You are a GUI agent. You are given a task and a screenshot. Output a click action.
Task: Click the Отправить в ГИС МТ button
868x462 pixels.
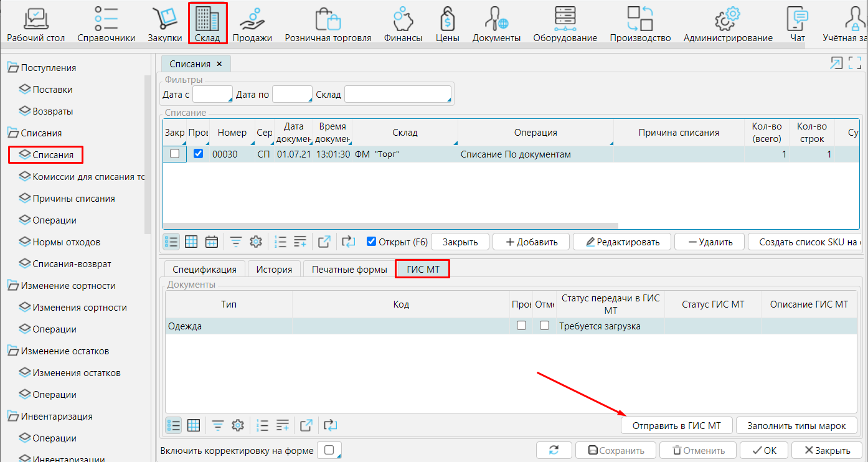pos(676,426)
